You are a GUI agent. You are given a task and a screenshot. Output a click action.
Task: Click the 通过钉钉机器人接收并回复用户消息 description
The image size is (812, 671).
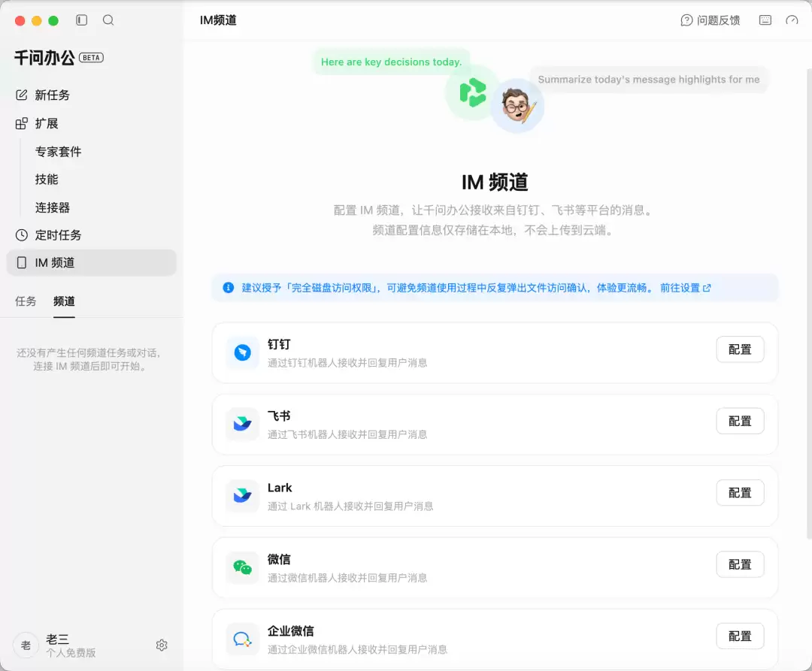coord(347,363)
